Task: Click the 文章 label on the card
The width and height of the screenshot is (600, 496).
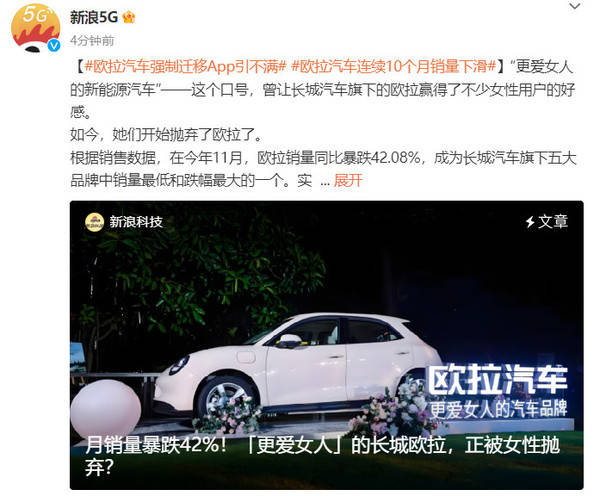Action: point(553,222)
